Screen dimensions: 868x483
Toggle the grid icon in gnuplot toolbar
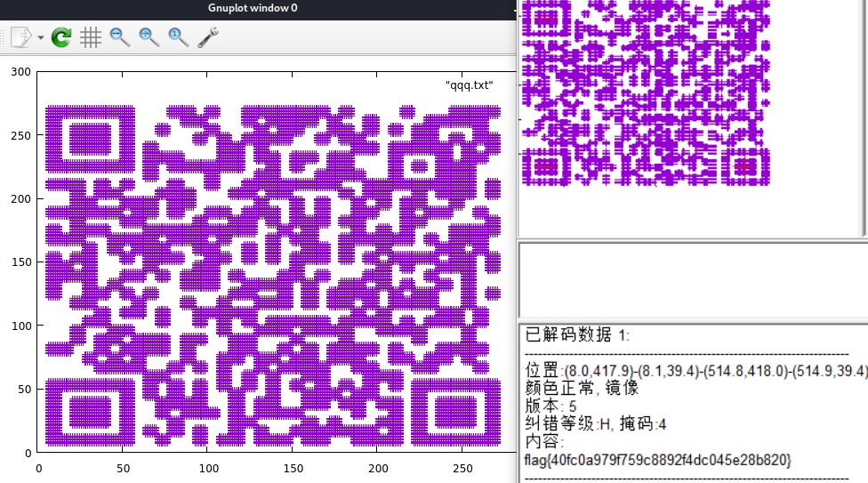90,37
